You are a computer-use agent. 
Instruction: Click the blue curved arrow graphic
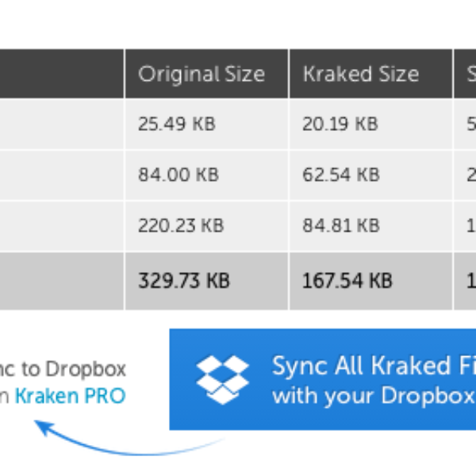129,438
